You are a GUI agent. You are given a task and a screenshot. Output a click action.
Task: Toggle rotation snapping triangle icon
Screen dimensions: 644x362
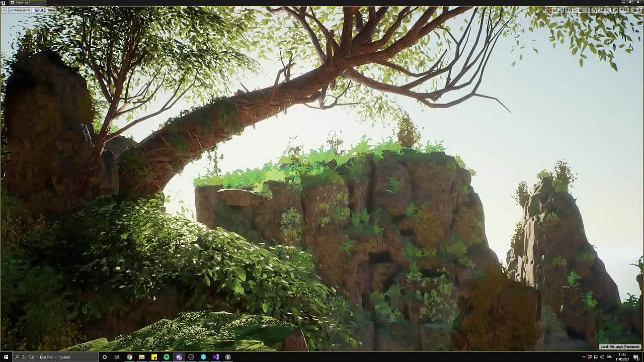coord(594,10)
